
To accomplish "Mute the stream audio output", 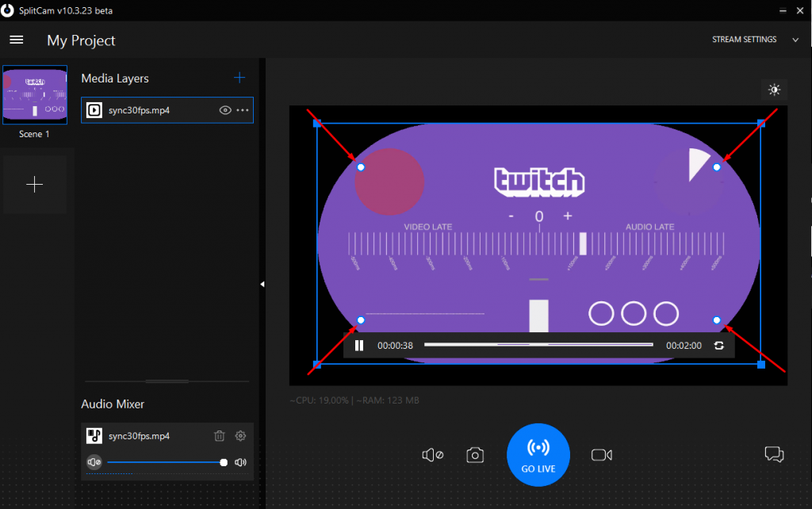I will 432,455.
